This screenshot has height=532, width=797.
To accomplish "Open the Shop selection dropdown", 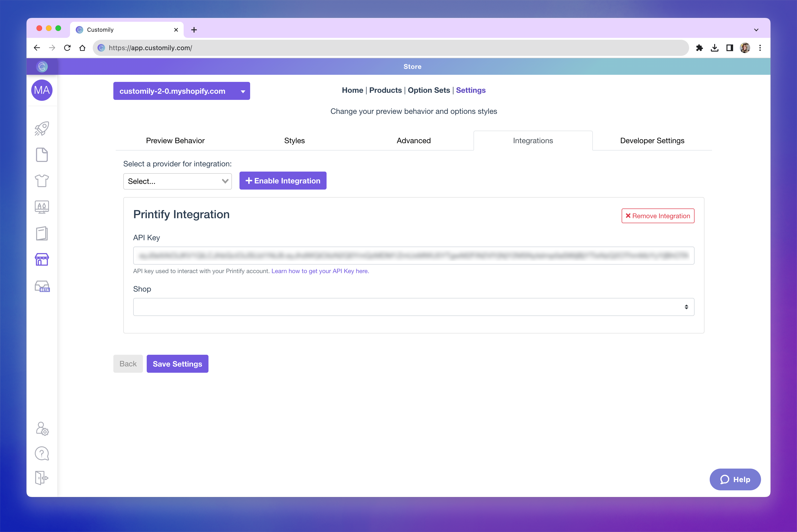I will (x=413, y=307).
